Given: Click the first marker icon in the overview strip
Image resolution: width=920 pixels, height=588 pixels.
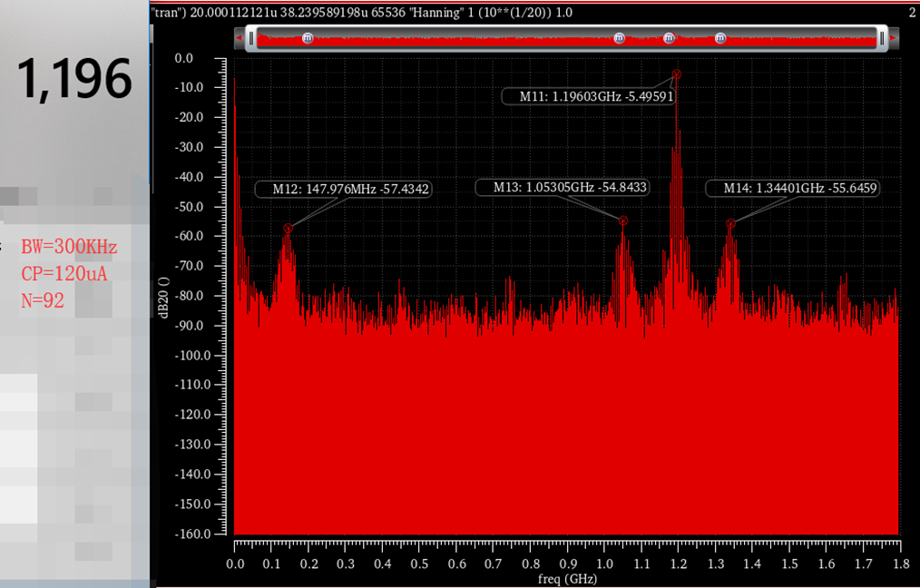Looking at the screenshot, I should [x=308, y=38].
